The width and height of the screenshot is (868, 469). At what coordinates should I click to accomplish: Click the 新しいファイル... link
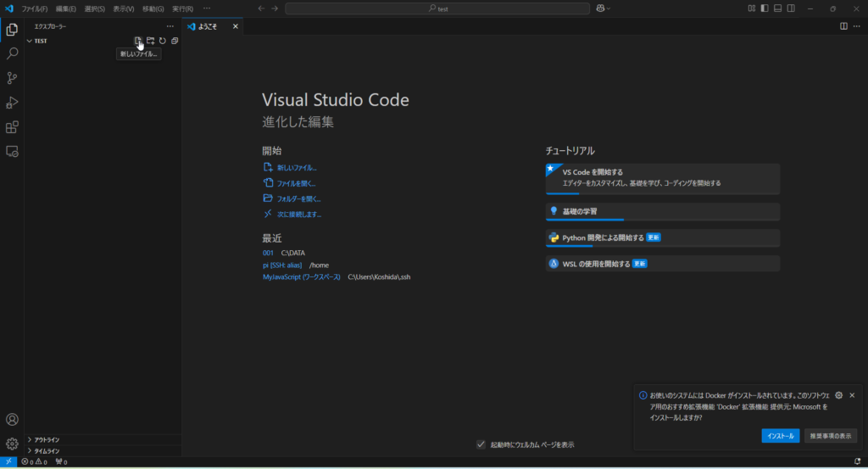pos(297,167)
